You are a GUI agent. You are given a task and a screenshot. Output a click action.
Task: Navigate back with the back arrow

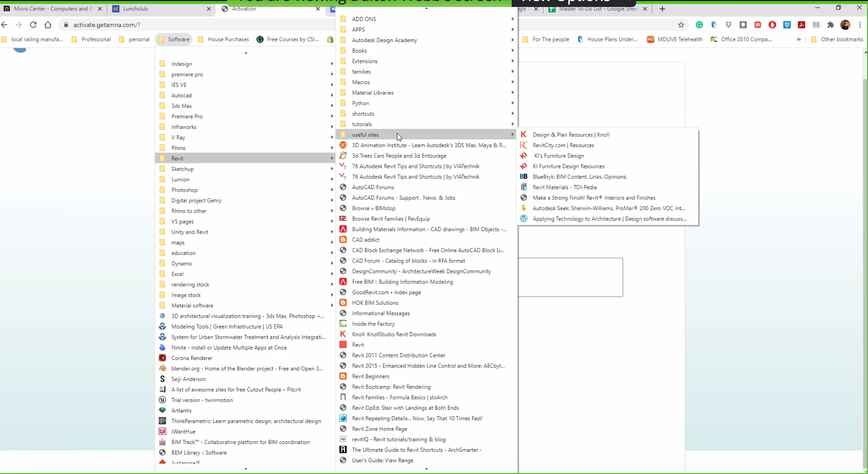tap(4, 24)
